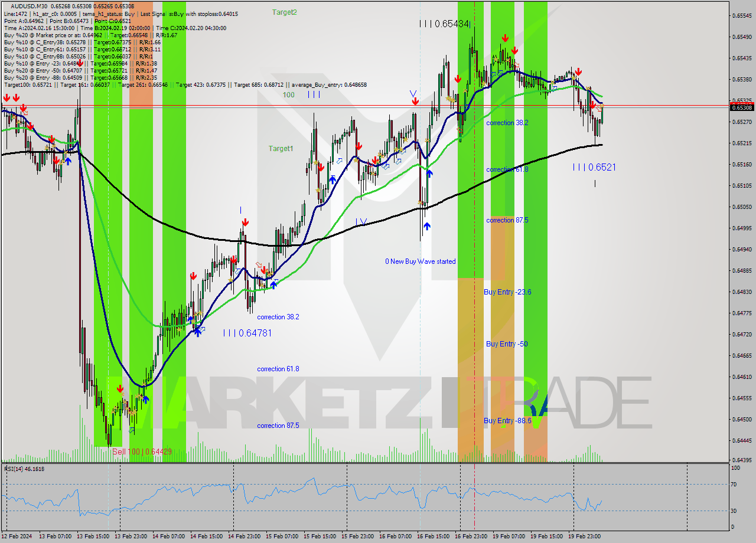Click the 0.65215 price axis value
Screen dimensions: 756x543
coord(742,143)
